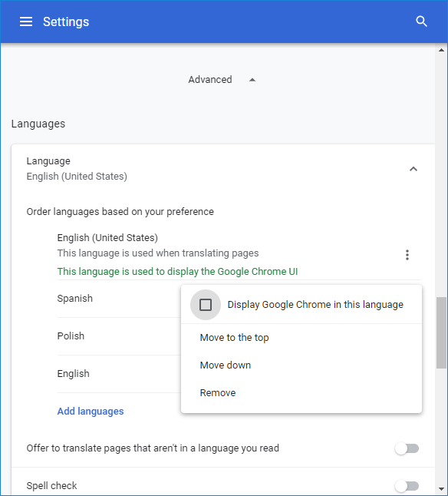
Task: Collapse the Advanced section arrow
Action: tap(252, 80)
